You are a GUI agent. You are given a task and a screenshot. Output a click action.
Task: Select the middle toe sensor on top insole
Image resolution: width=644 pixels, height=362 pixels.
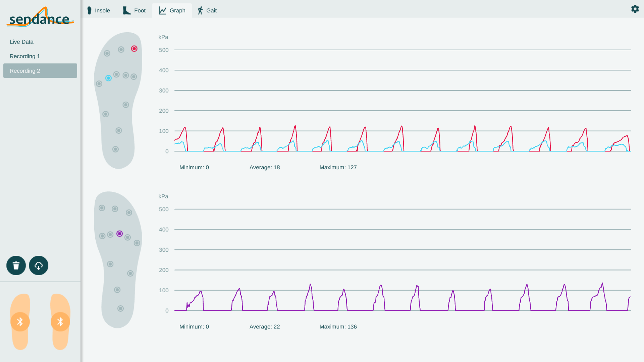coord(121,50)
